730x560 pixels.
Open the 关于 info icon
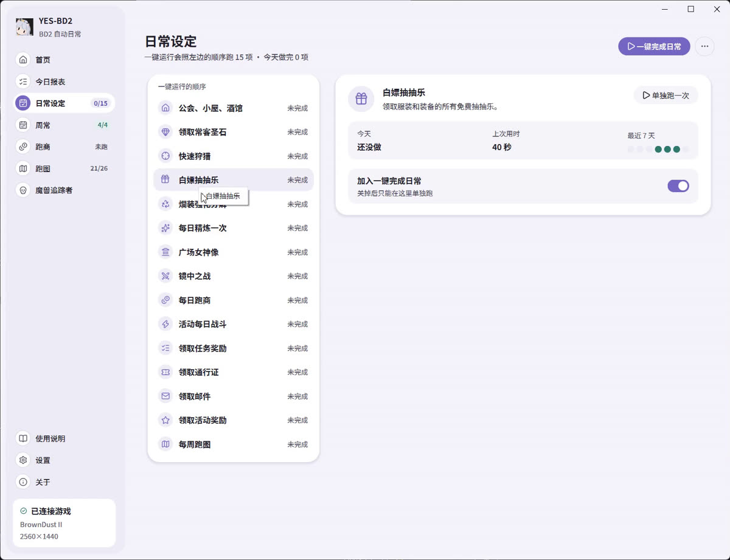[23, 482]
